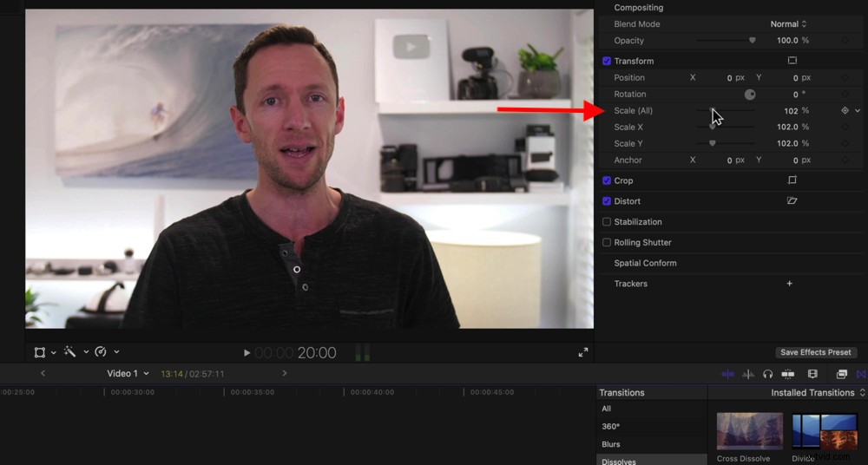This screenshot has width=868, height=465.
Task: Open the Blend Mode Normal dropdown
Action: pyautogui.click(x=788, y=23)
